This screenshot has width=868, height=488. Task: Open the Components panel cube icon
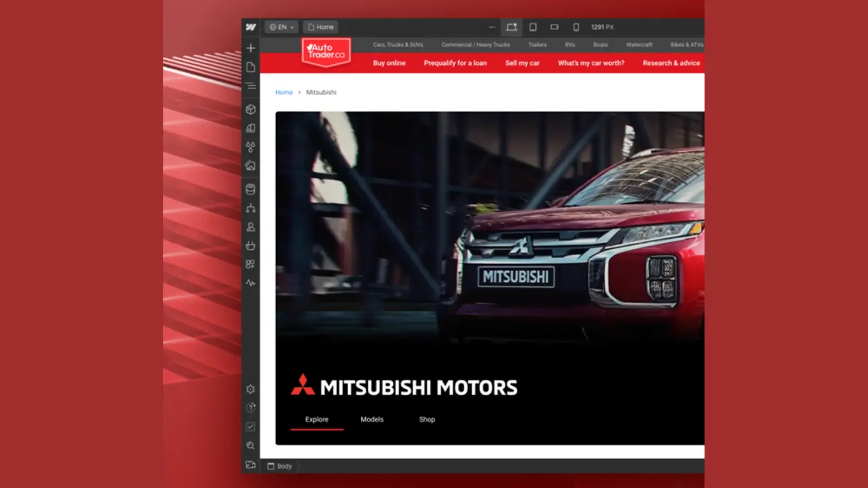pos(251,110)
